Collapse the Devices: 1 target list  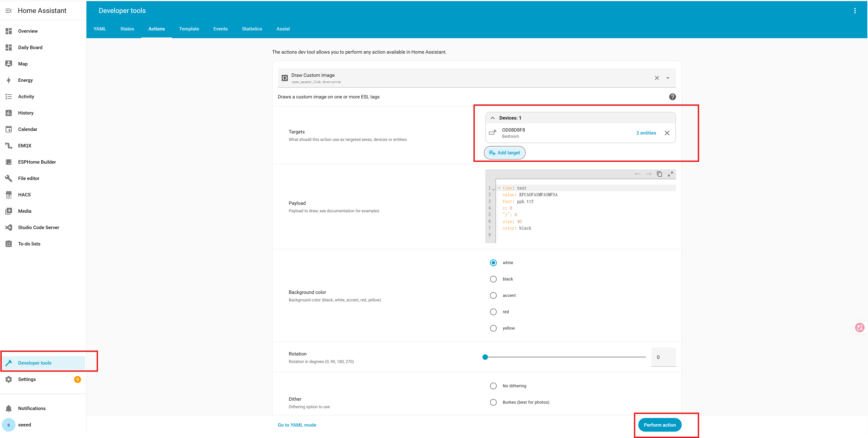pyautogui.click(x=492, y=118)
